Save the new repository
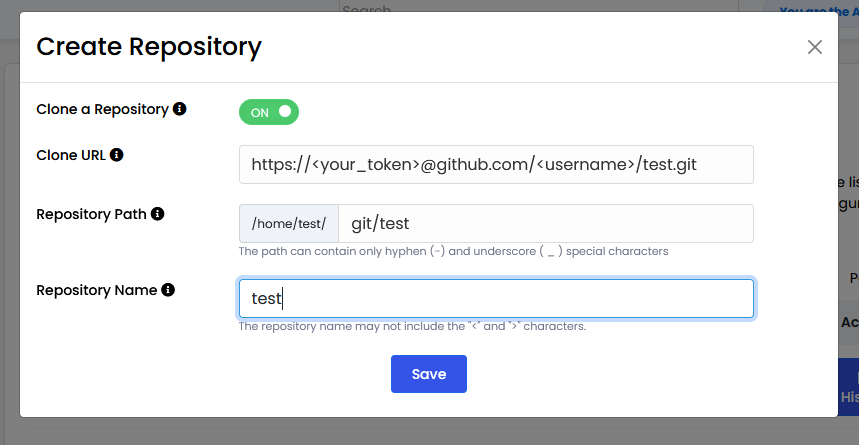 428,374
